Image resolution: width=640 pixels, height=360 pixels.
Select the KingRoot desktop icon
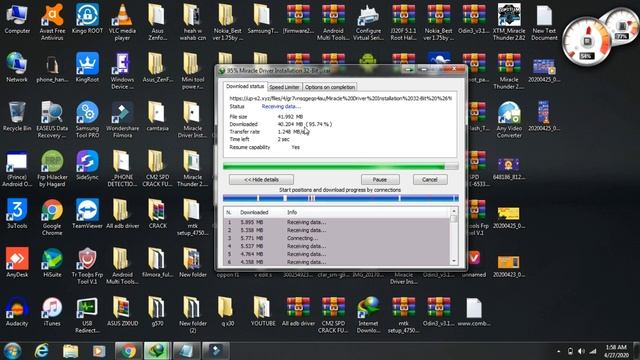click(x=87, y=67)
